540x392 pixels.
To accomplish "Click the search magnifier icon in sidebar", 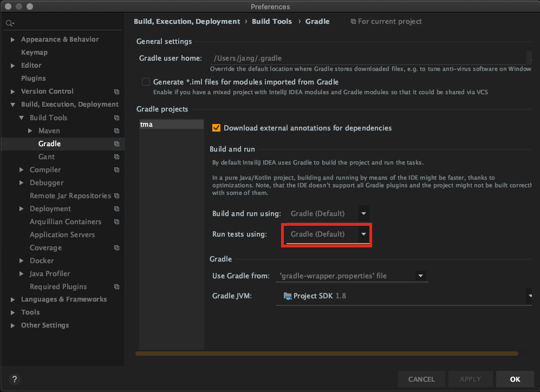I will 9,23.
